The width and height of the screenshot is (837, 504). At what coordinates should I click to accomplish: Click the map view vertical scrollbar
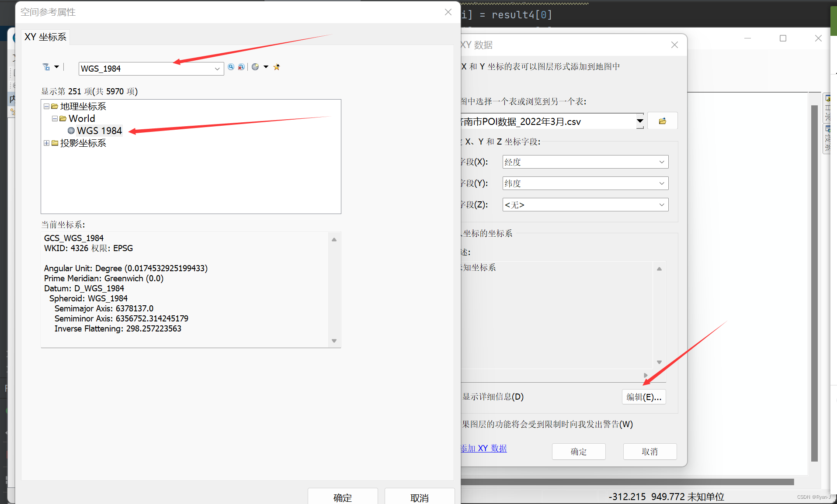coord(814,284)
